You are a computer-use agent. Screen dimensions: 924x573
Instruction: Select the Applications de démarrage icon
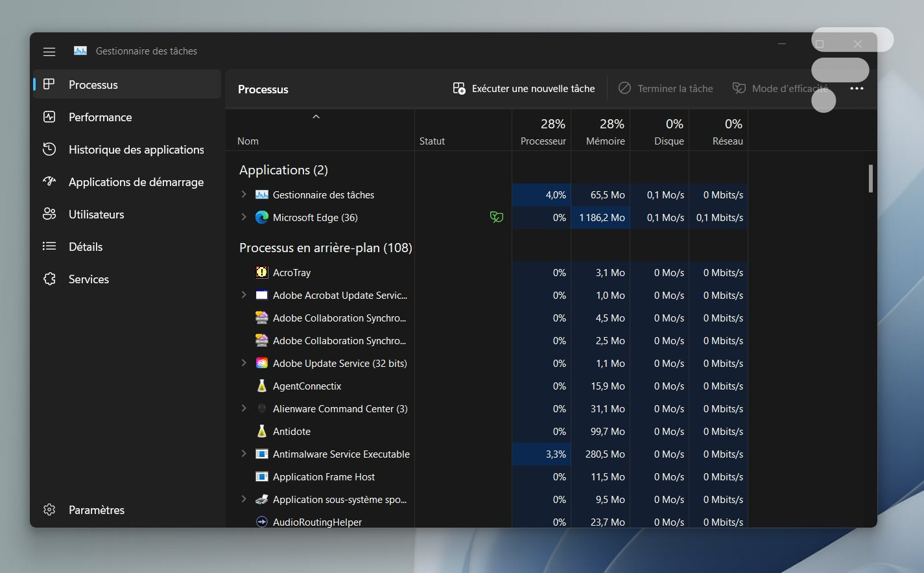[x=49, y=181]
